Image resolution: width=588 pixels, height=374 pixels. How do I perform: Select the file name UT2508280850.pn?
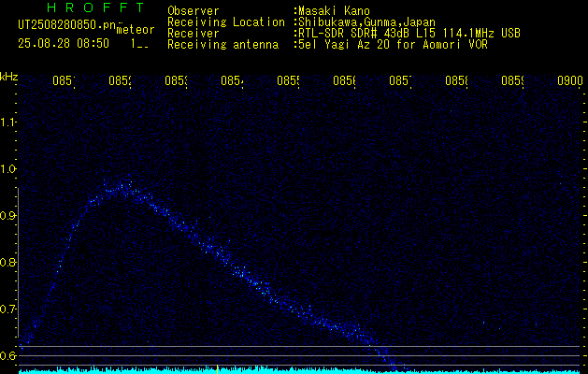(x=66, y=25)
